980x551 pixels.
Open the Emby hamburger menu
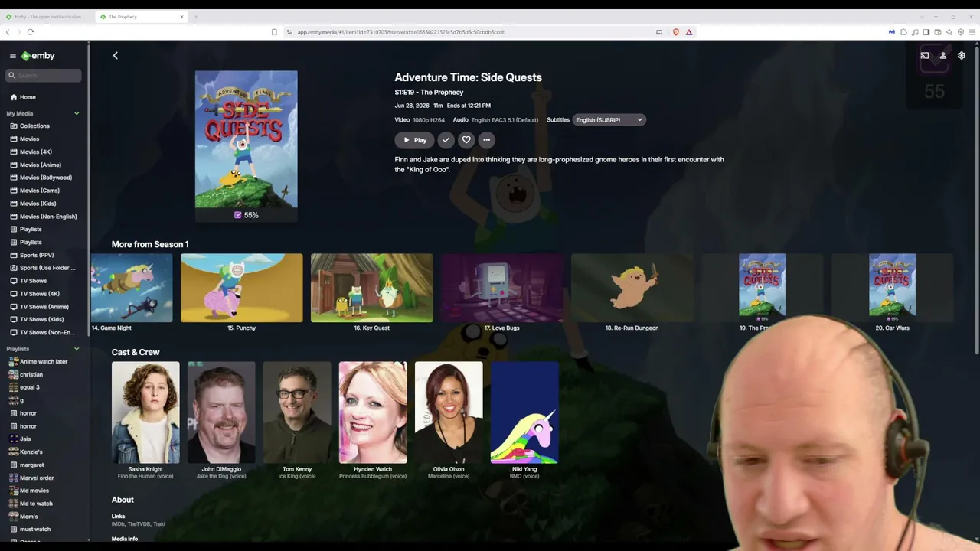pos(12,56)
